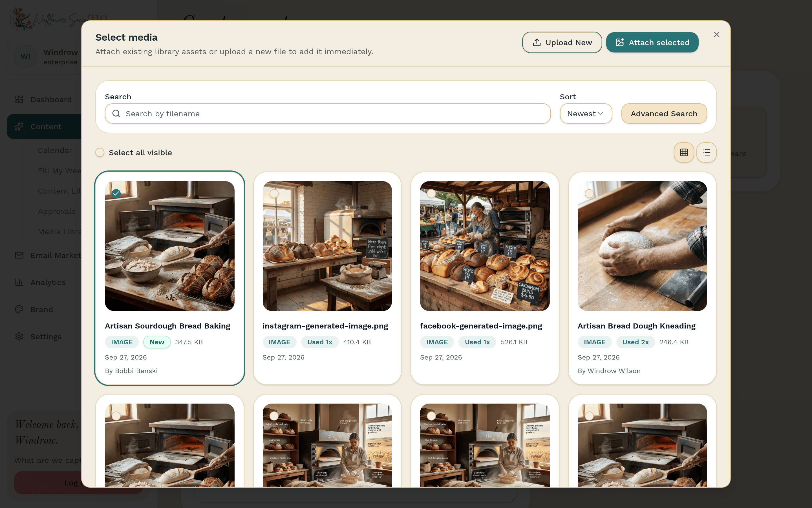Click the 526.1 KB file size
The image size is (812, 508).
coord(514,342)
